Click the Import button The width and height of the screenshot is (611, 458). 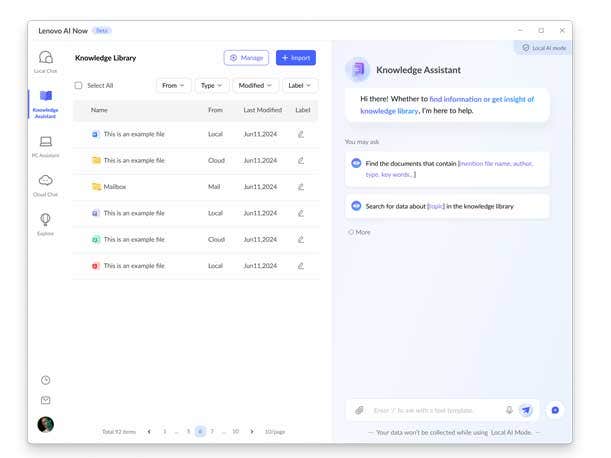pos(295,58)
